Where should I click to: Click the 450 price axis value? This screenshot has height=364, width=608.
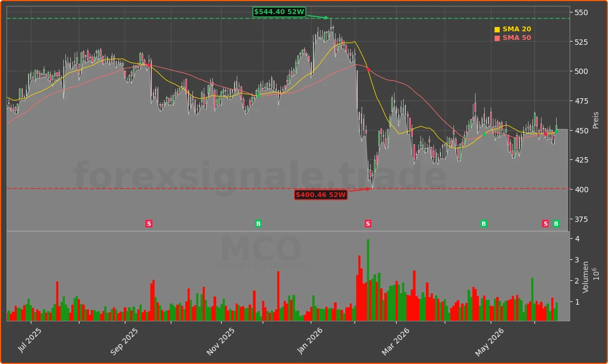[581, 131]
